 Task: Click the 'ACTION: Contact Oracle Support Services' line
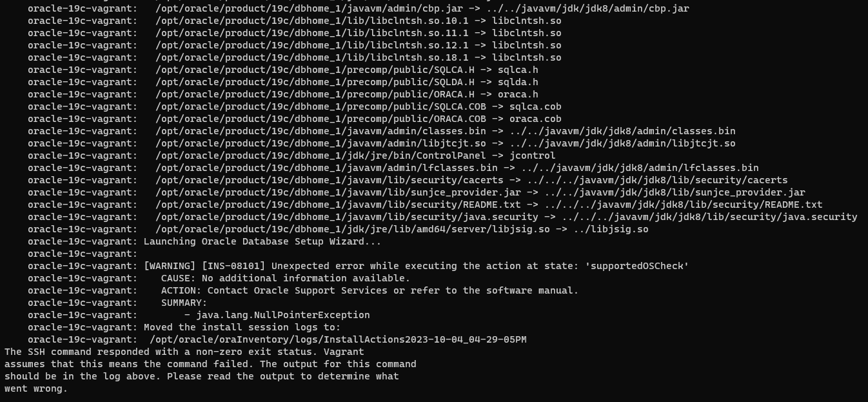tap(370, 290)
